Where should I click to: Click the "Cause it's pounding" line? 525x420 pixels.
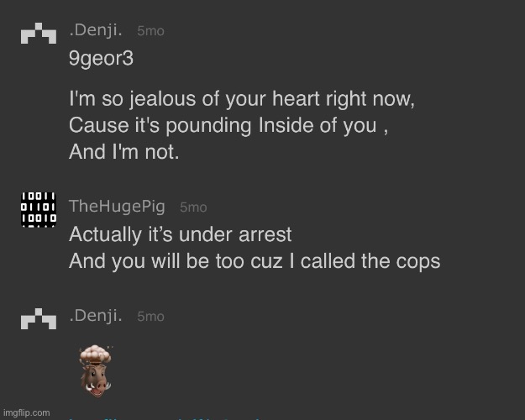[228, 126]
